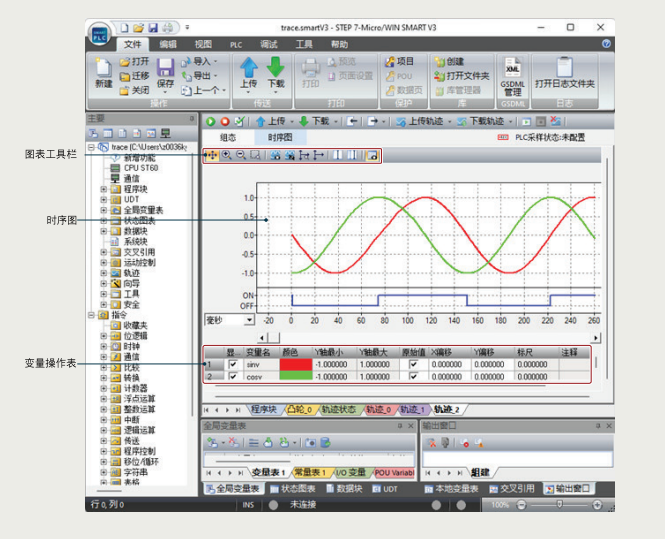Click the 关闭 button in ribbon

click(x=134, y=90)
